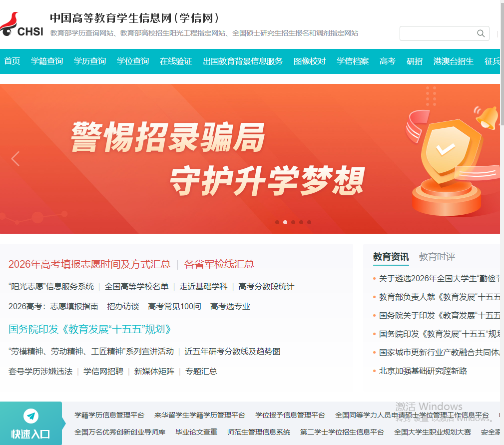Viewport: 504px width, 445px height.
Task: Open 在线验证 navigation item
Action: tap(176, 61)
